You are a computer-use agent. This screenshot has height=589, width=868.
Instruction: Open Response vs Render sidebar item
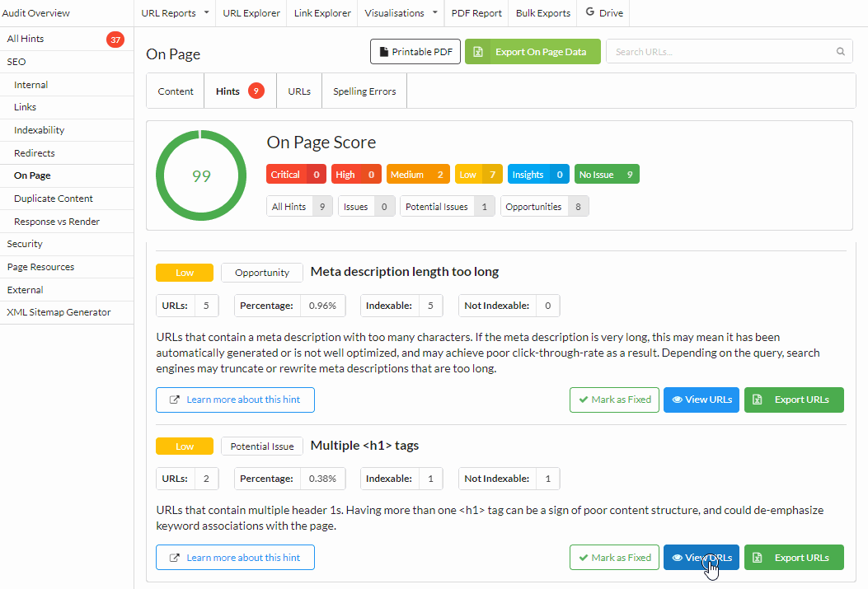point(67,222)
